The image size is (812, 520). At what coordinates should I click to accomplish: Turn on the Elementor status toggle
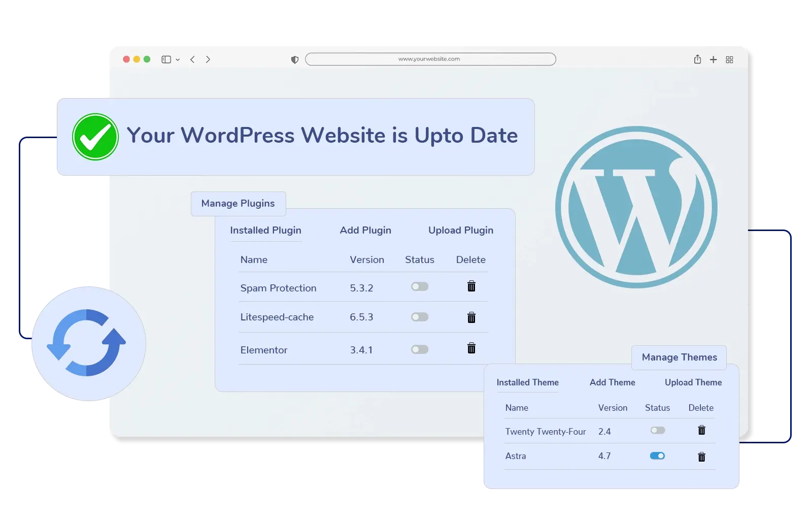pyautogui.click(x=420, y=349)
